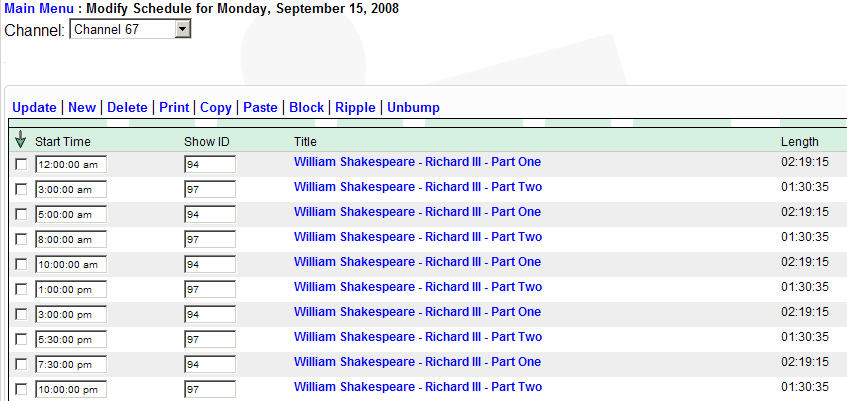This screenshot has width=847, height=401.
Task: Click the Delete action link
Action: pos(127,107)
